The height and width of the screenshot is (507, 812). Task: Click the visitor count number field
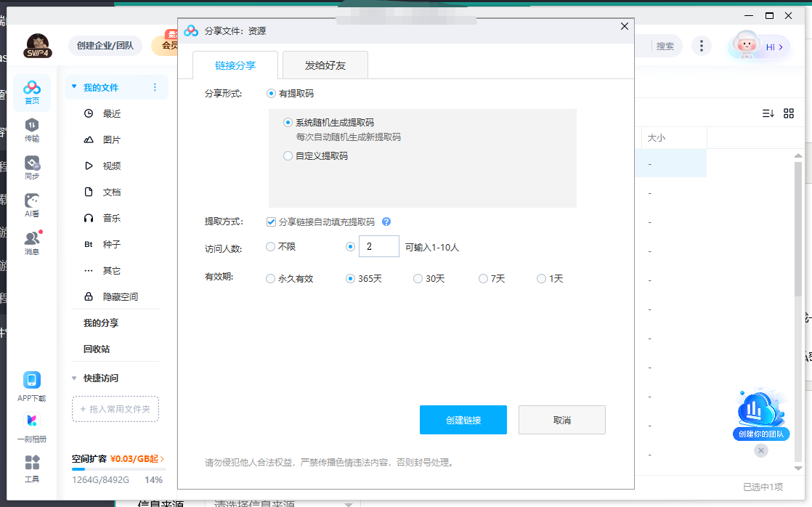(379, 247)
